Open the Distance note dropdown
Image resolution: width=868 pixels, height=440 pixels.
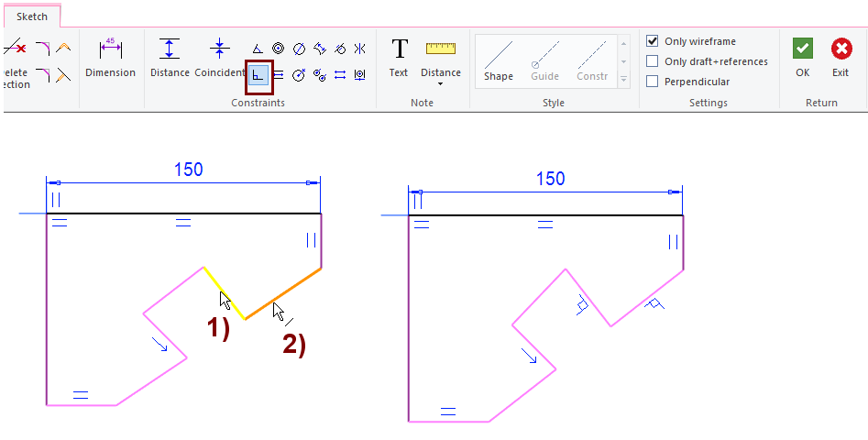441,83
